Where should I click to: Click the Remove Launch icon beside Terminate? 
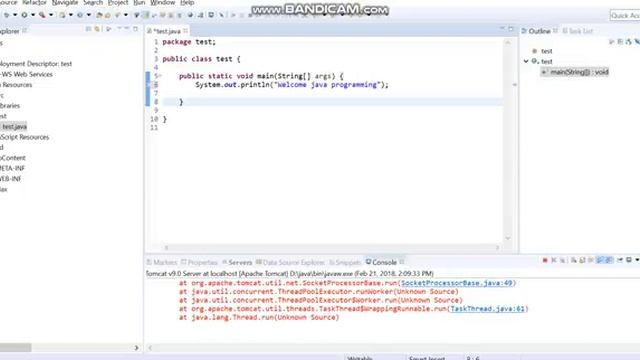coord(553,260)
